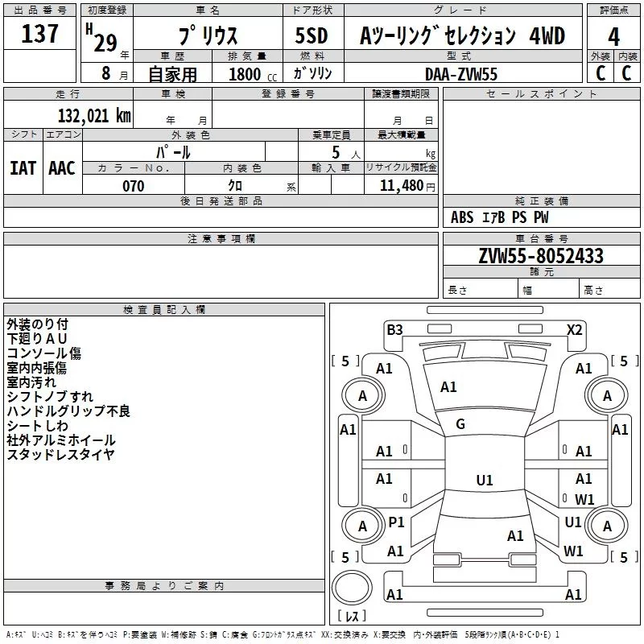
Task: Select the P1 paint mark on diagram
Action: point(396,522)
